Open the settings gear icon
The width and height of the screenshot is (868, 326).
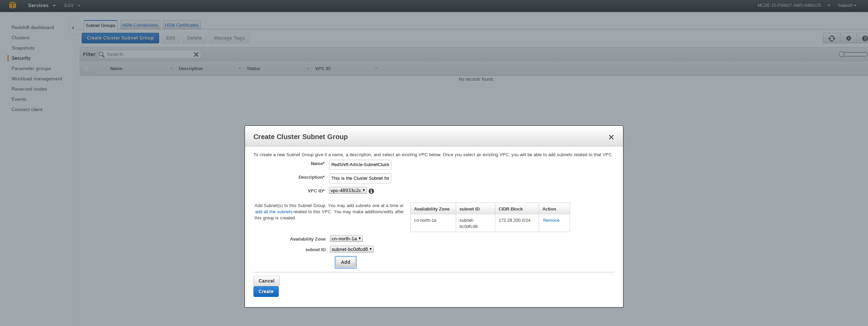coord(849,38)
